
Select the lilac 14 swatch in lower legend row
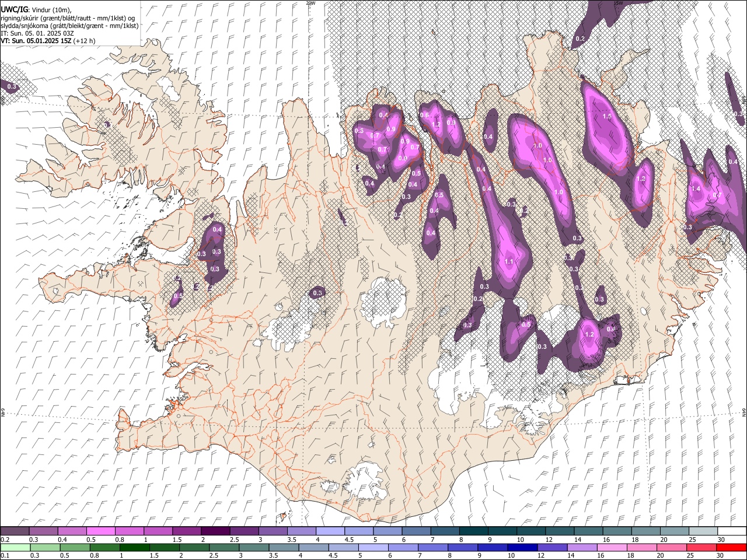click(582, 548)
